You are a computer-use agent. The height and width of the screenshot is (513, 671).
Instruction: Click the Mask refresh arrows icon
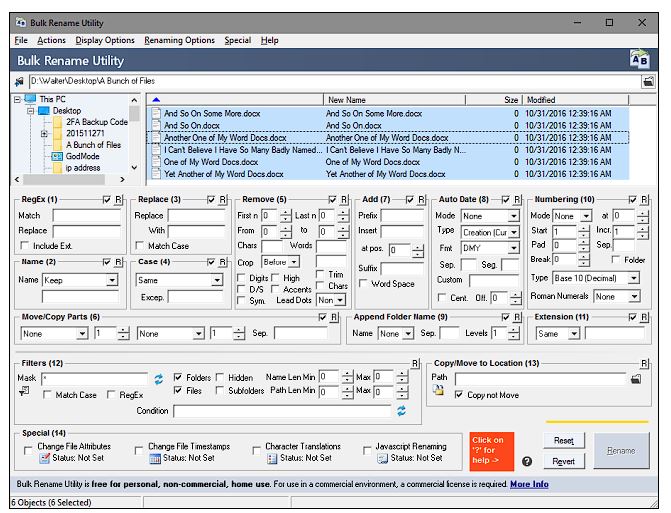(x=159, y=379)
